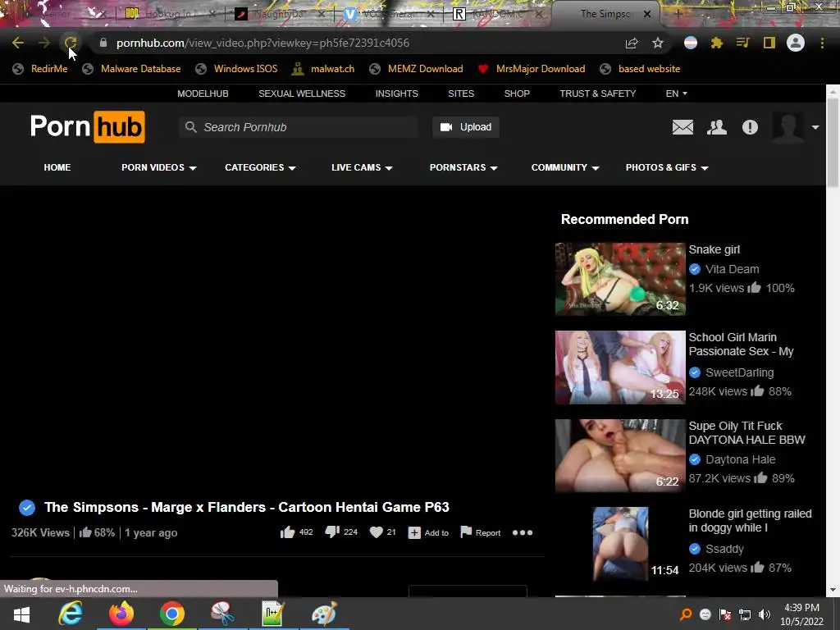Open the MEMZ Download bookmark

tap(416, 69)
